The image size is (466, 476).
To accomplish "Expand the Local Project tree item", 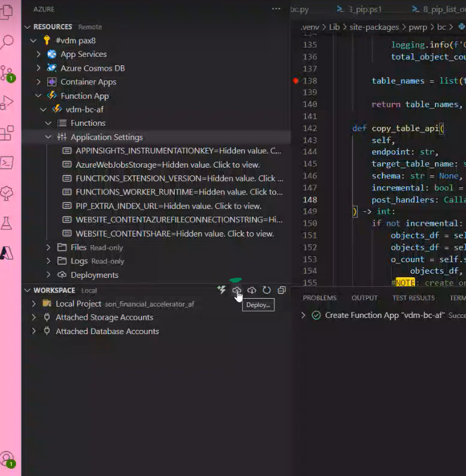I will click(x=34, y=304).
